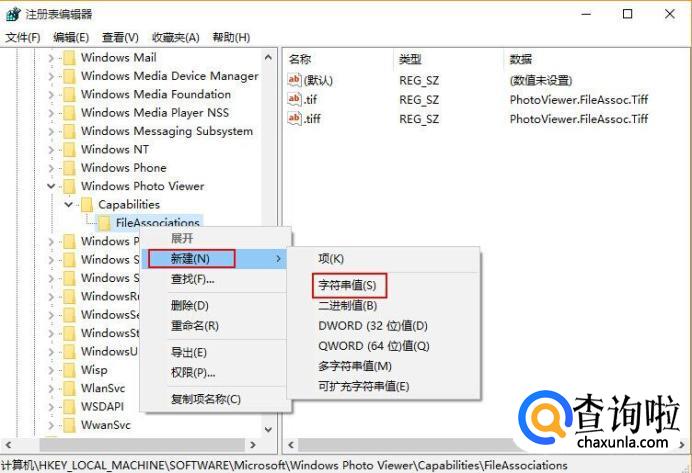
Task: Open the 查看(V) menu
Action: click(120, 38)
